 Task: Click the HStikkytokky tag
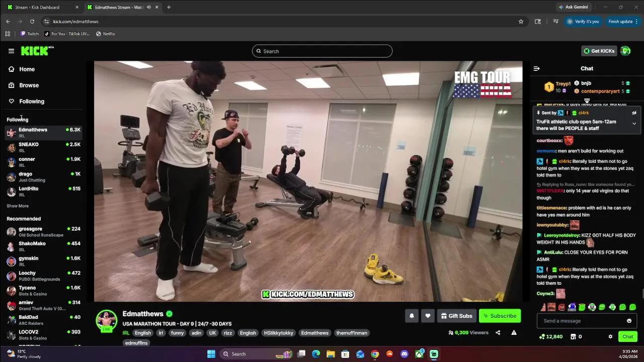point(278,333)
